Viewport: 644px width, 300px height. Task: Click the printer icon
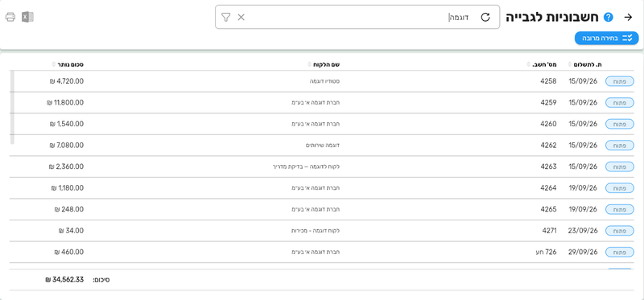pyautogui.click(x=10, y=17)
